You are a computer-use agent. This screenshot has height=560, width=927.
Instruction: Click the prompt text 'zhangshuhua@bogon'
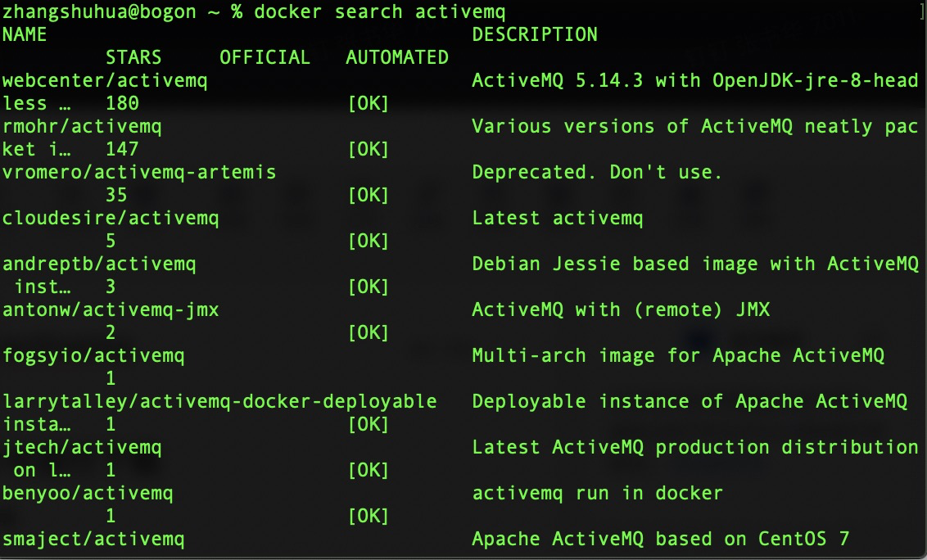pos(99,11)
